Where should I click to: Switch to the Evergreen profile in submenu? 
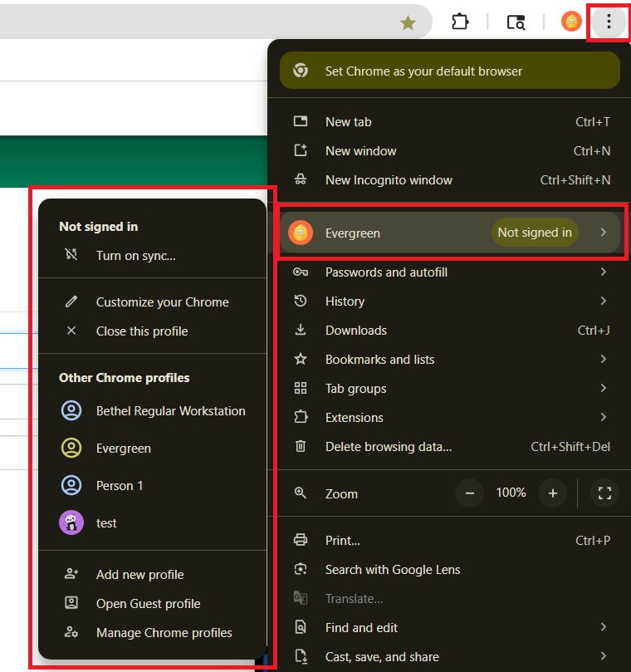153,449
